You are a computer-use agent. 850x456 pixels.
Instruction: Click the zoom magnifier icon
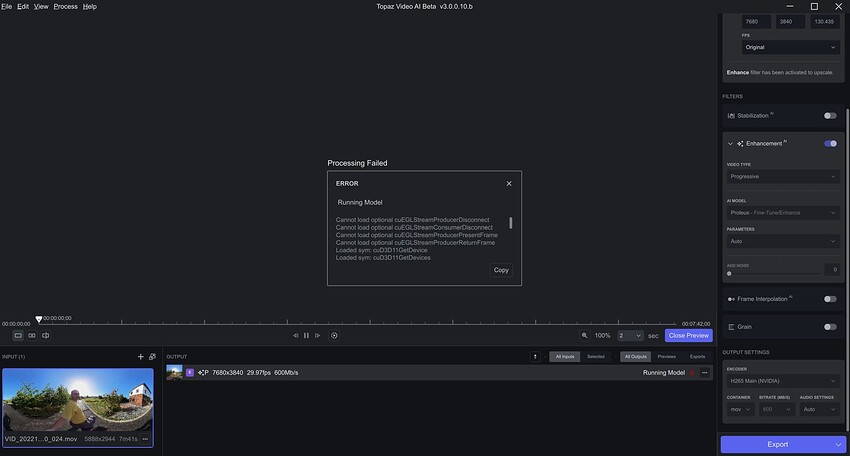tap(584, 336)
